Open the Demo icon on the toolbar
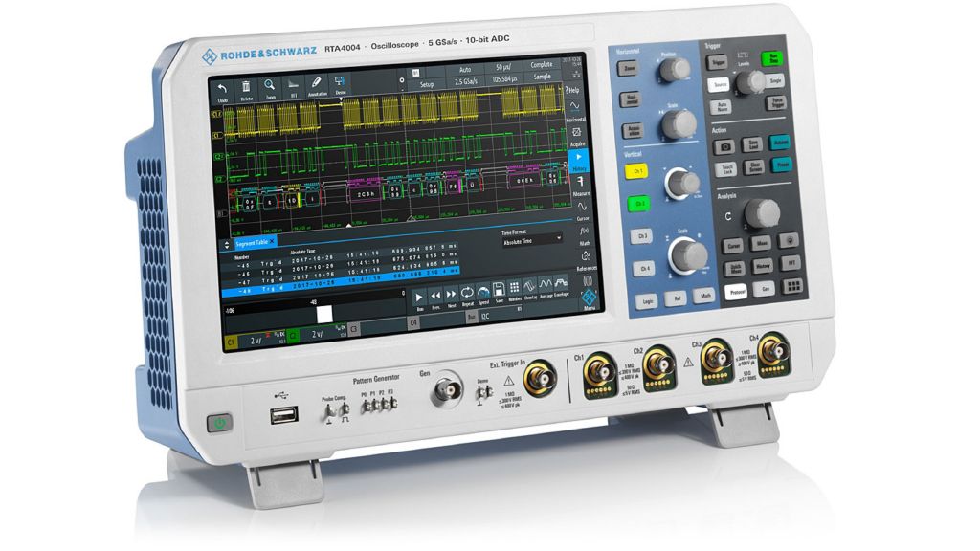Screen dimensions: 980x551 [x=340, y=81]
